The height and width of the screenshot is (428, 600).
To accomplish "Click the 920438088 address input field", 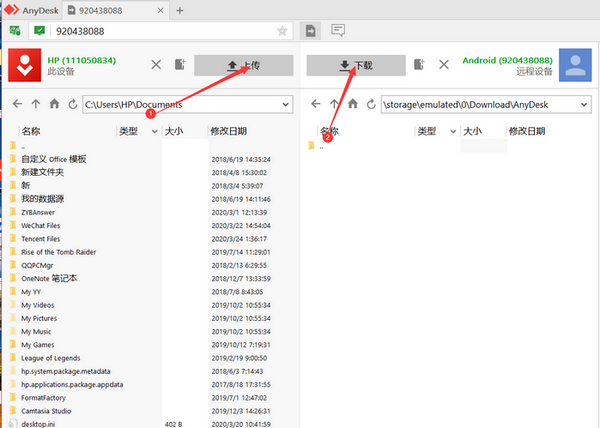I will click(165, 31).
